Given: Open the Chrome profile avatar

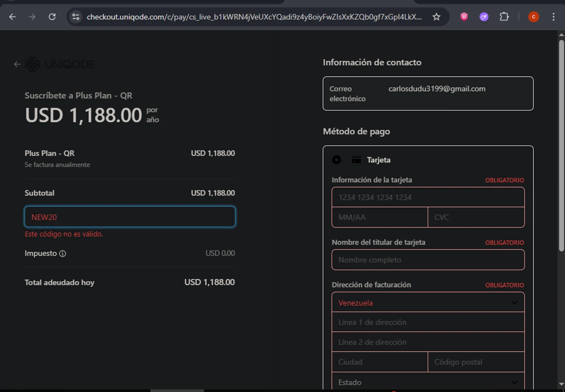Looking at the screenshot, I should pyautogui.click(x=533, y=17).
